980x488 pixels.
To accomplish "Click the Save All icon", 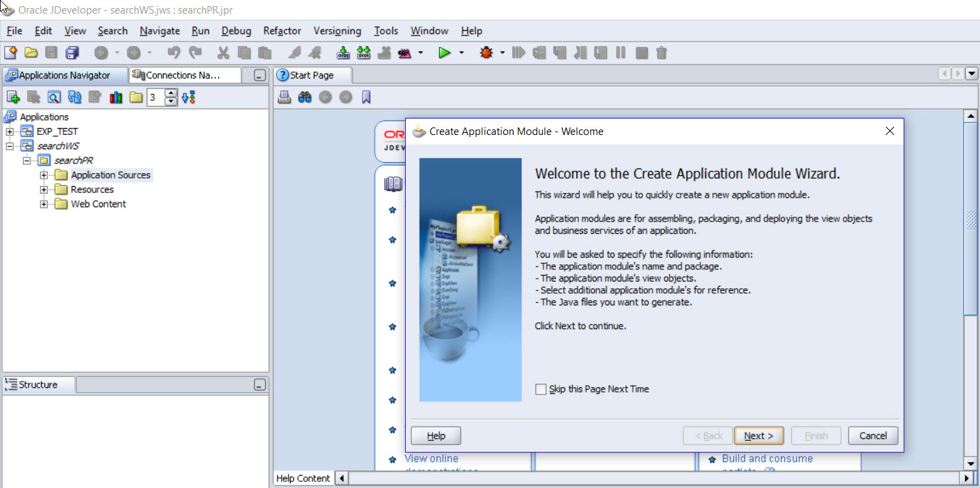I will pos(72,52).
